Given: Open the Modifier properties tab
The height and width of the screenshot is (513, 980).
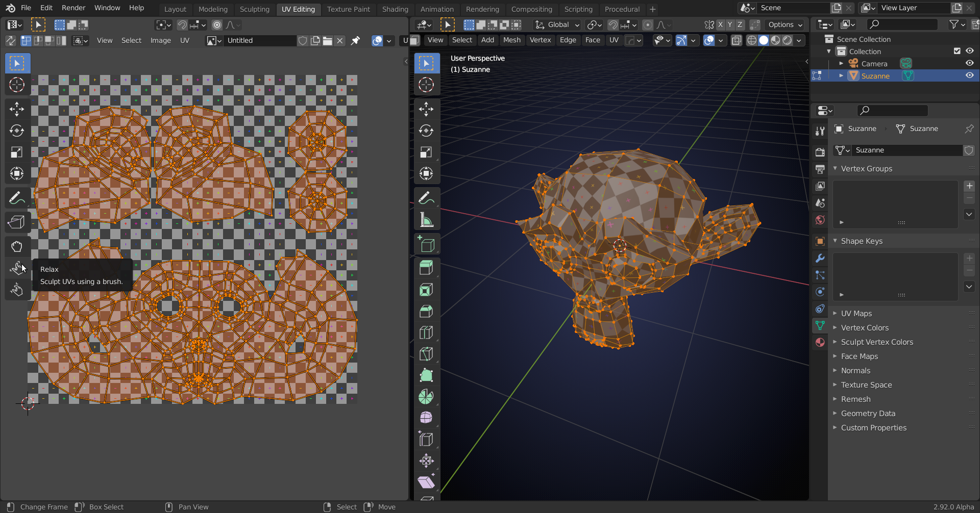Looking at the screenshot, I should coord(820,258).
